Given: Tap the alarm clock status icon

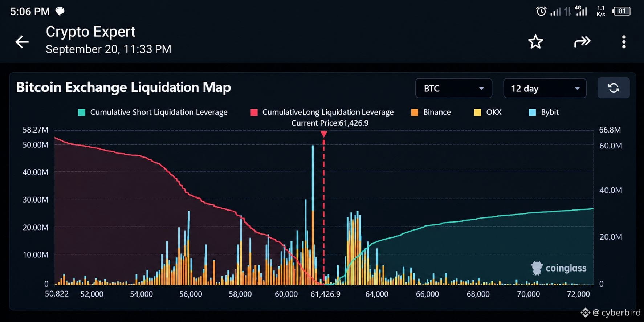Looking at the screenshot, I should tap(541, 11).
